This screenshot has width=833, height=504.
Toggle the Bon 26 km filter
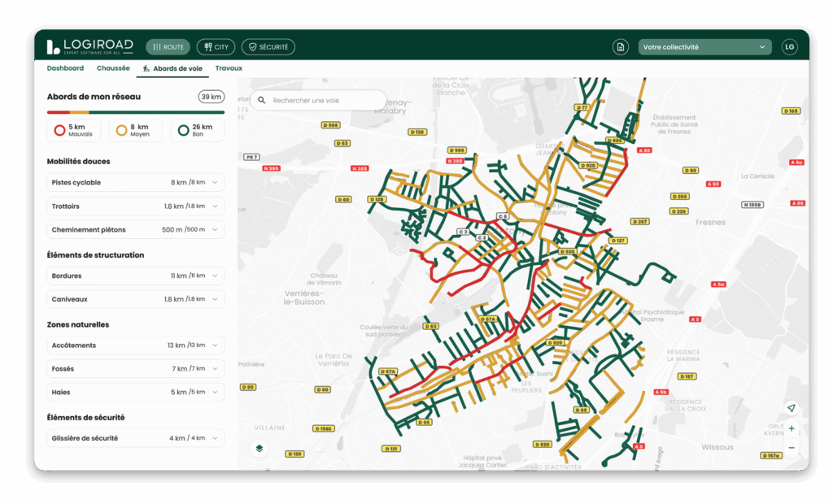197,130
